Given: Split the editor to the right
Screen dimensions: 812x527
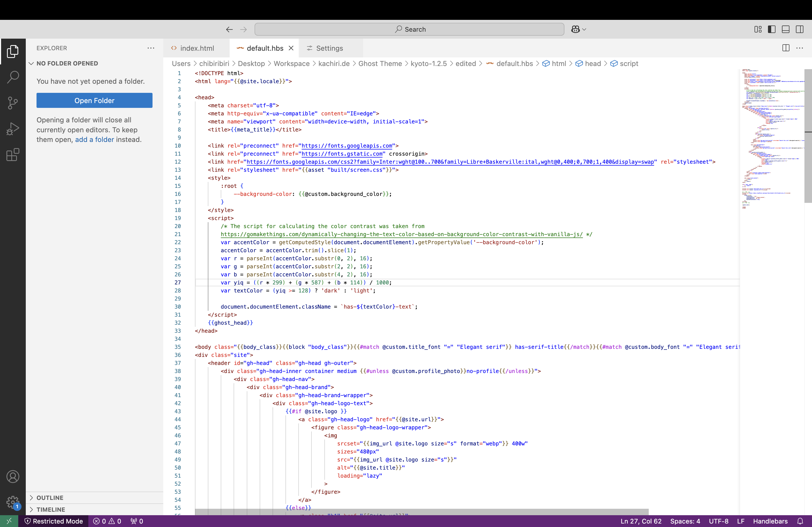Looking at the screenshot, I should 786,48.
